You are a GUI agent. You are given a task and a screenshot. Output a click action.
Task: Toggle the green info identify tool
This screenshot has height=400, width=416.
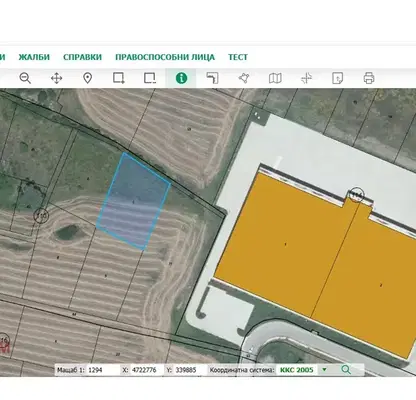pyautogui.click(x=181, y=78)
